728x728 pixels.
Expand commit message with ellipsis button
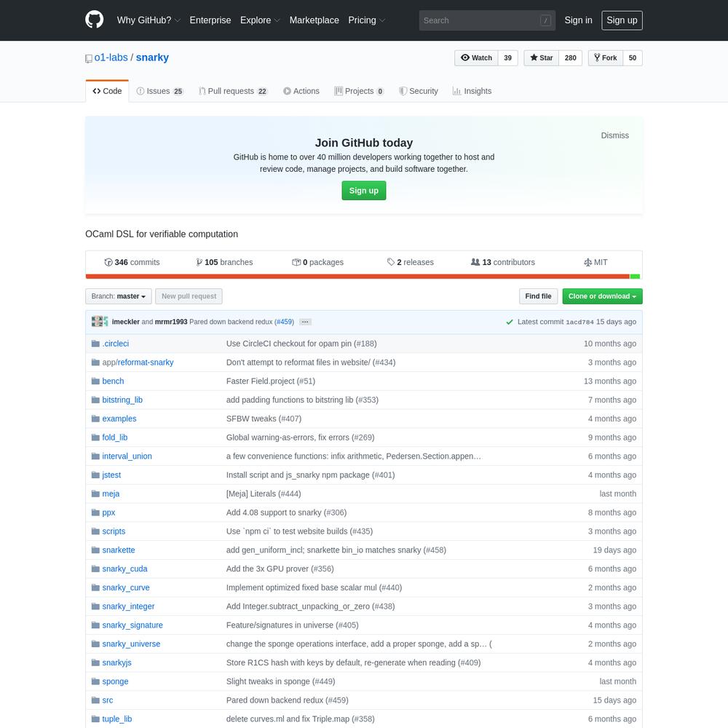305,322
